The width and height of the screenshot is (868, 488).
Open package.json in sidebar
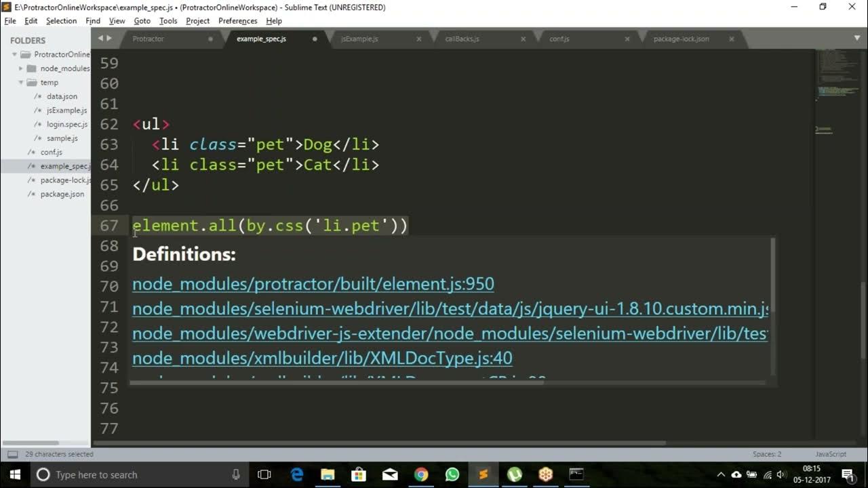(62, 194)
